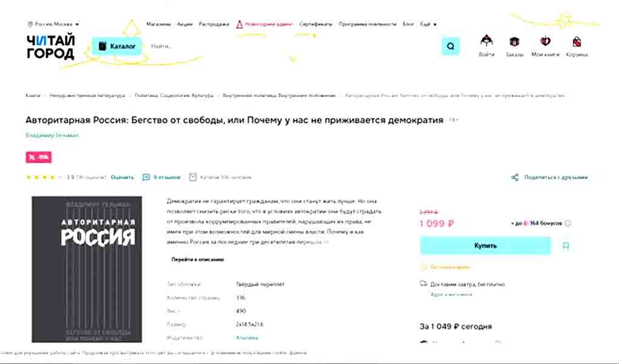Image resolution: width=619 pixels, height=364 pixels.
Task: Click the delivery icon near Доставим завтра
Action: tap(423, 283)
